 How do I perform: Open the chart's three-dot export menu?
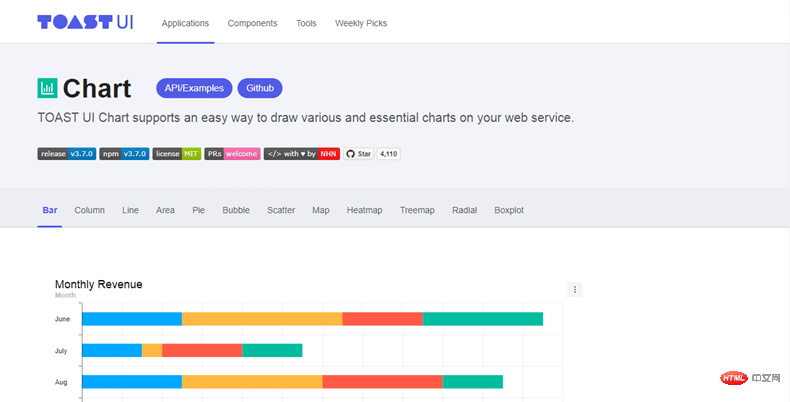tap(574, 289)
